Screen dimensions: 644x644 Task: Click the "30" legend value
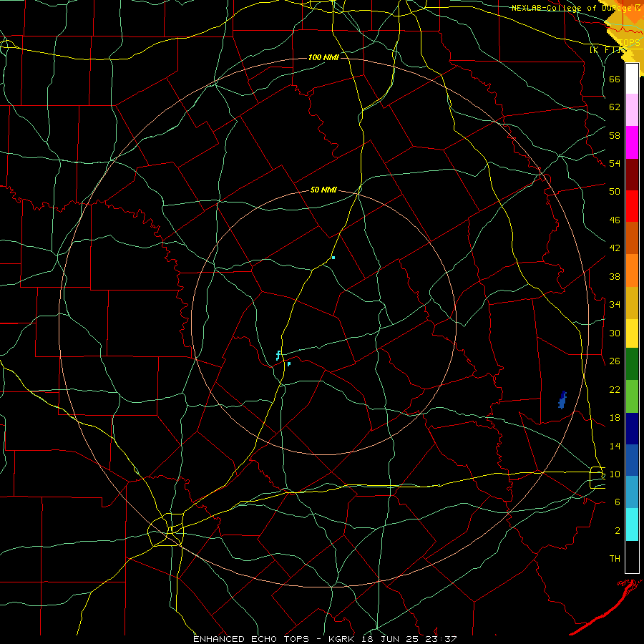(x=615, y=333)
